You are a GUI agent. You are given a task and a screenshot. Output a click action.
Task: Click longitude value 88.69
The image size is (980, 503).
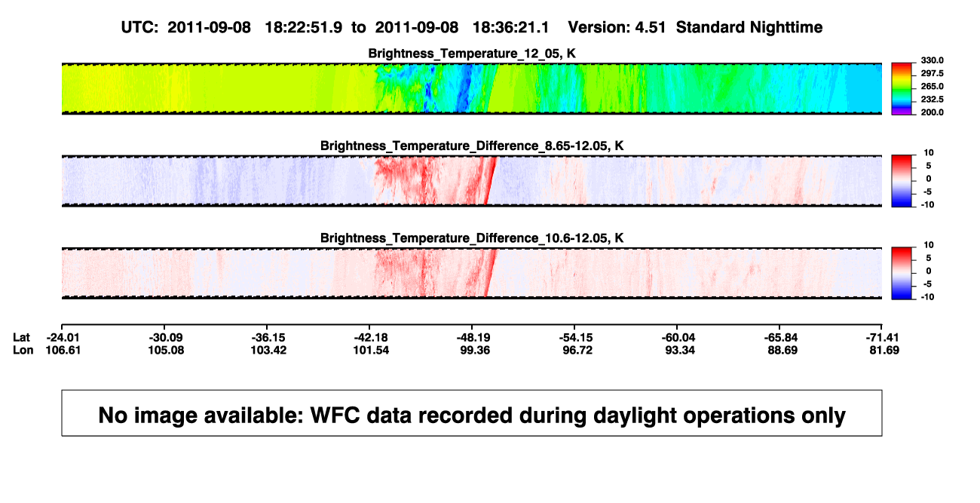click(x=782, y=350)
